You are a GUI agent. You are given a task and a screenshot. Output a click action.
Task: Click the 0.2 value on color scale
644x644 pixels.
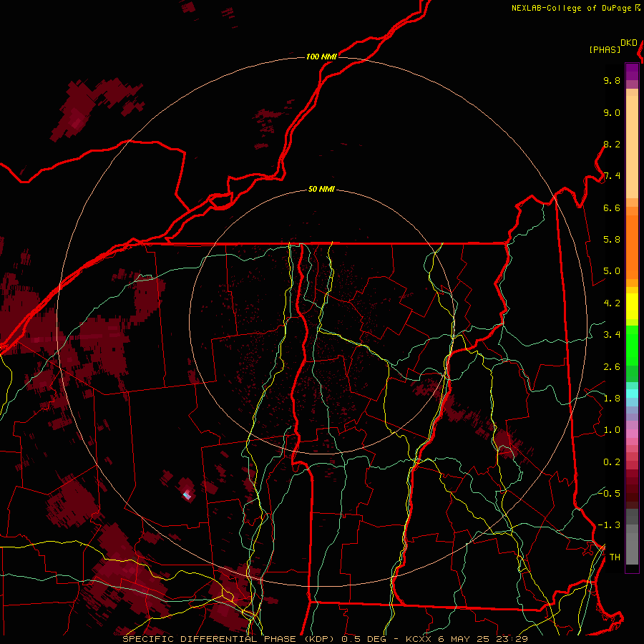coord(612,462)
